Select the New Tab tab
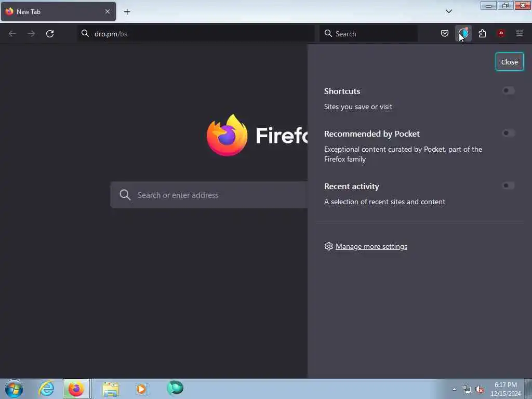The height and width of the screenshot is (399, 532). pos(58,11)
